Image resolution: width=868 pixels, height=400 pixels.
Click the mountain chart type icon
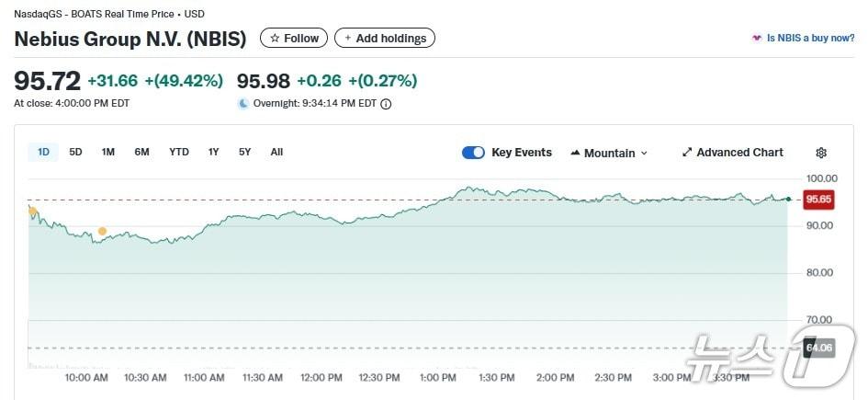click(575, 153)
